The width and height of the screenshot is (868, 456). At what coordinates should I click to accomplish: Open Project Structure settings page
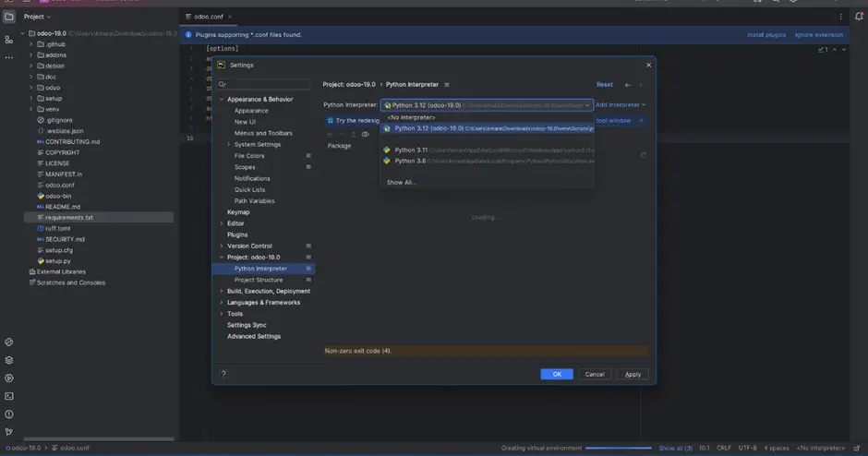(x=258, y=280)
